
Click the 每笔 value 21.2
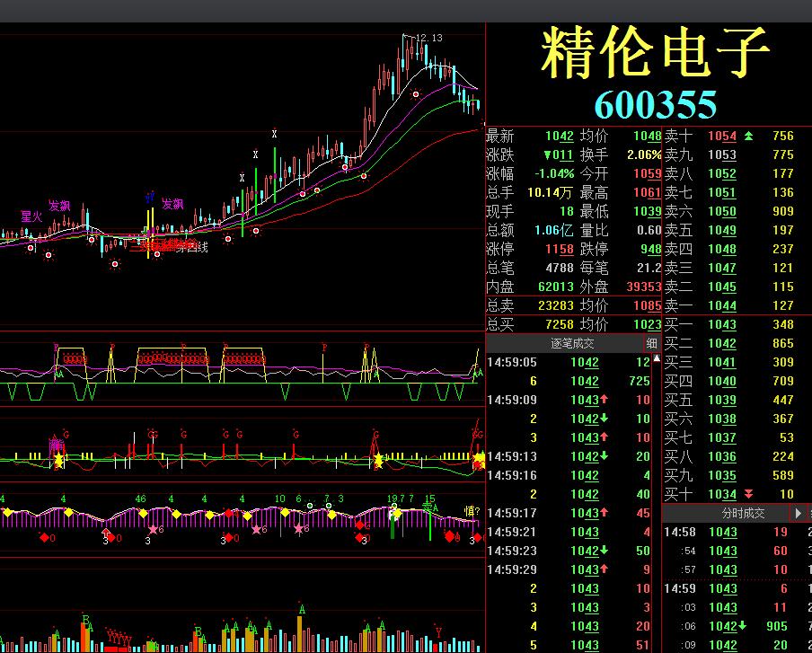(649, 268)
